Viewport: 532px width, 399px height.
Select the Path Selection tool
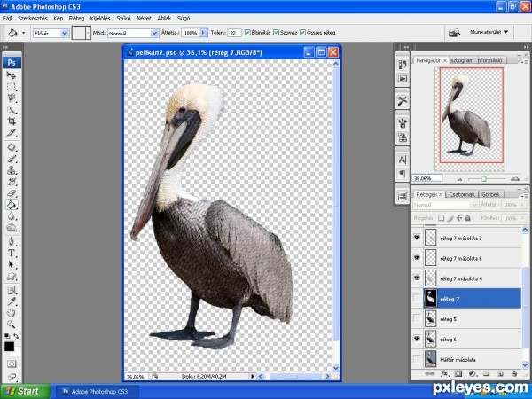pyautogui.click(x=12, y=264)
